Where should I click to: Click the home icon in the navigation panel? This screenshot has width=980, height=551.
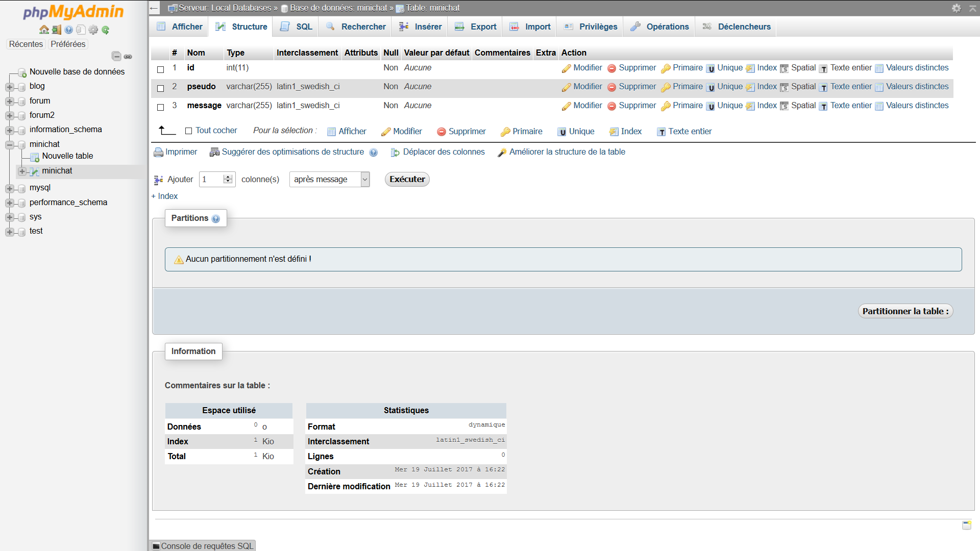44,30
